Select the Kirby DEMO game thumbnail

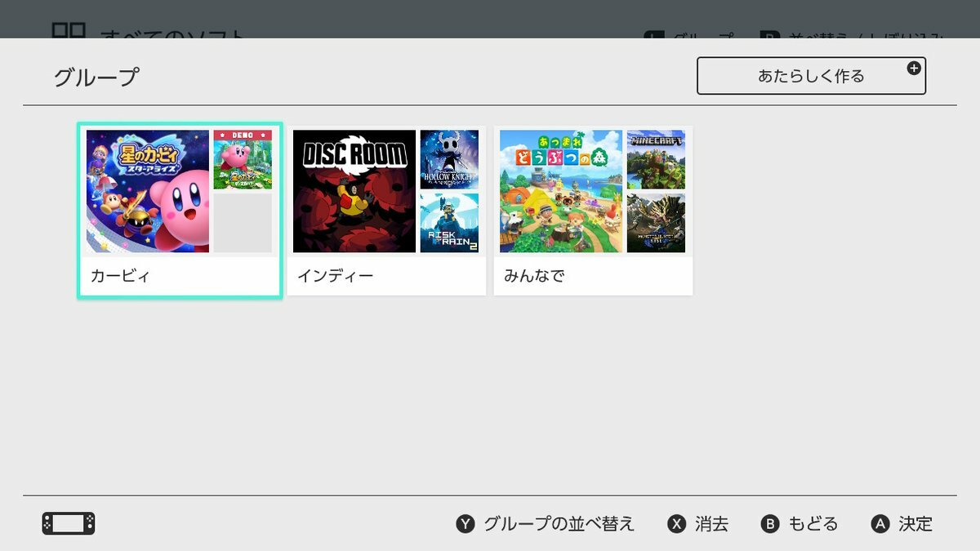243,159
